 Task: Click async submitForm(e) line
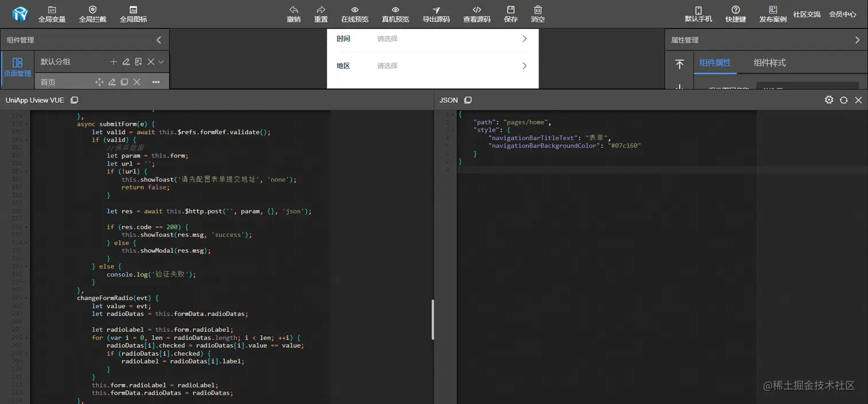tap(116, 124)
